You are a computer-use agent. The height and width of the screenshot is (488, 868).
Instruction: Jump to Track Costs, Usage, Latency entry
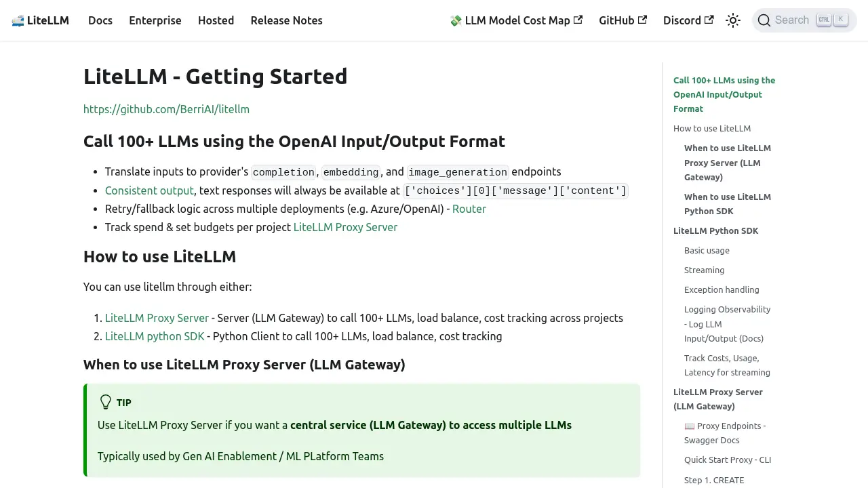click(x=727, y=365)
